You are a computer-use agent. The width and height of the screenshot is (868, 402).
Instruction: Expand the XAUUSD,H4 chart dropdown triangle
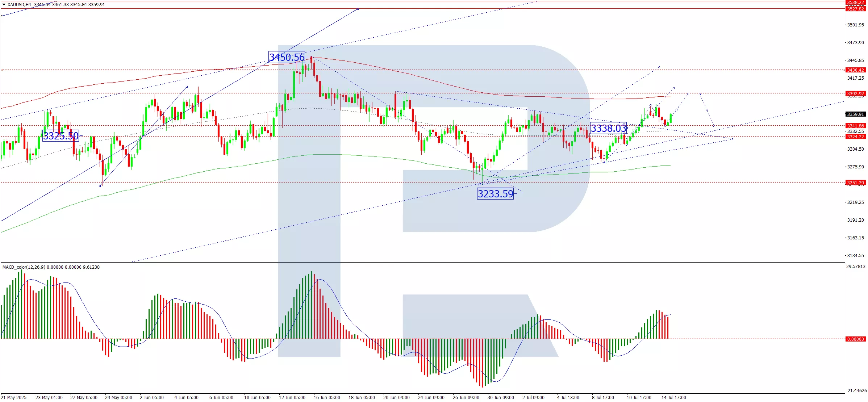pos(4,5)
